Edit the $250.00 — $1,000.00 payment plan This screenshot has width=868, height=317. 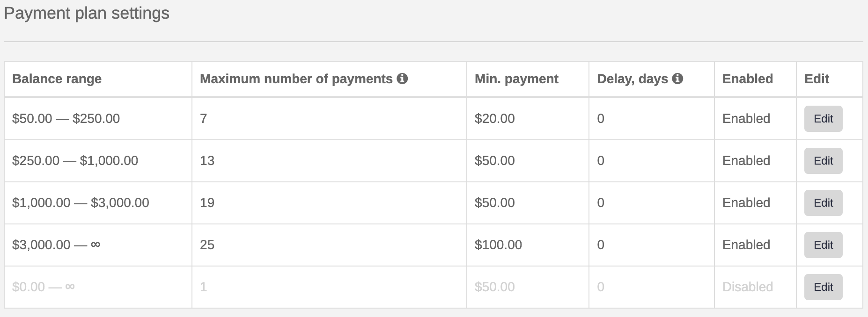[x=824, y=161]
